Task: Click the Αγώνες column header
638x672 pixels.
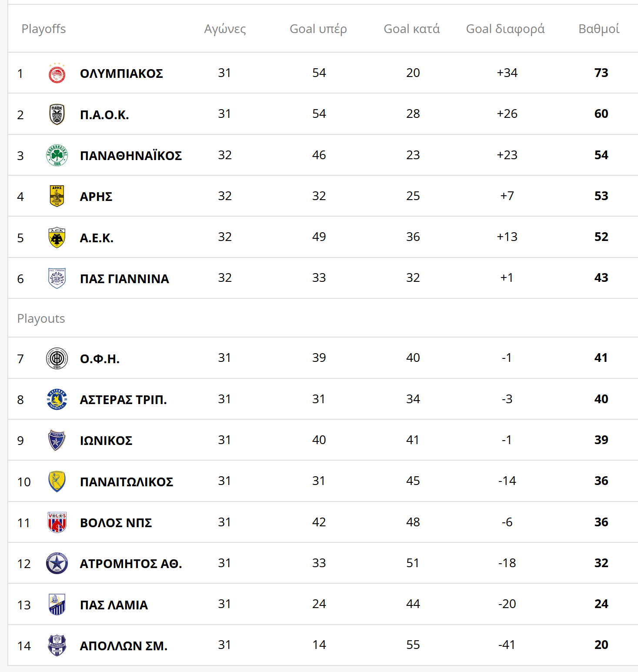Action: 225,29
